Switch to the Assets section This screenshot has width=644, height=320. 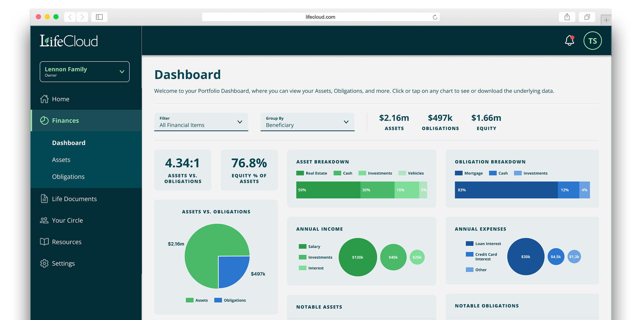(61, 160)
